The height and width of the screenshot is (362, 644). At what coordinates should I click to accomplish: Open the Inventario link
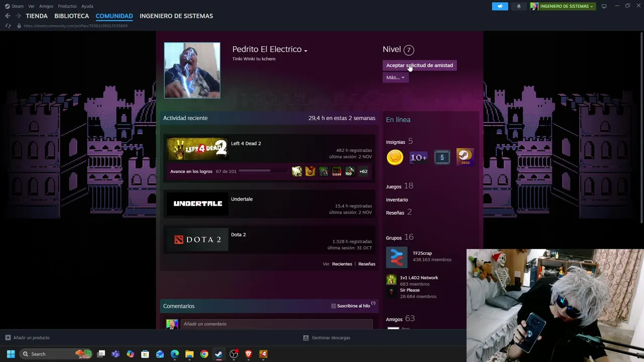pyautogui.click(x=397, y=200)
